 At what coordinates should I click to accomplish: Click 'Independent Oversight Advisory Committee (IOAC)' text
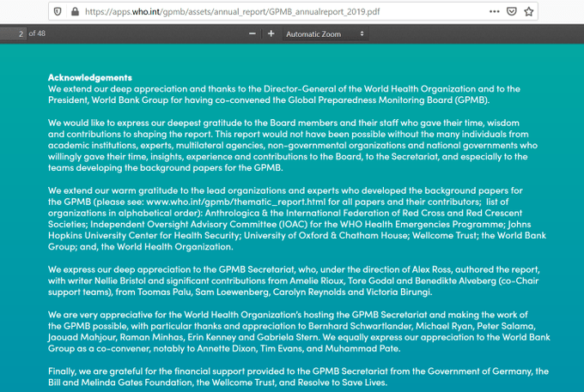199,224
